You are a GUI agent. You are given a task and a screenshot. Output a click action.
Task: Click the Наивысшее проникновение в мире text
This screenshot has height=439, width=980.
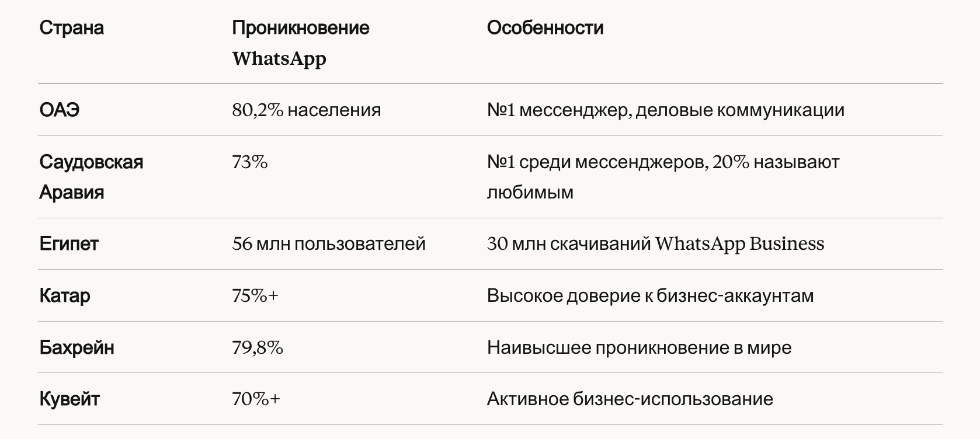639,347
